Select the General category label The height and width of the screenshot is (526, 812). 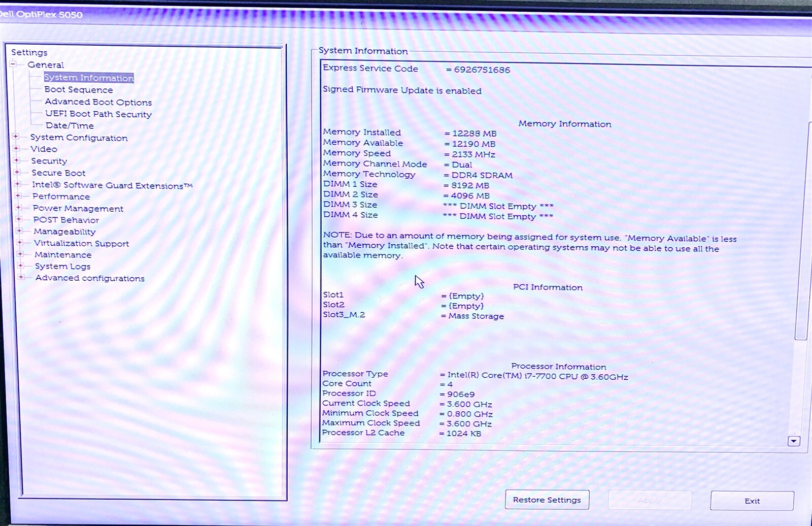click(46, 64)
